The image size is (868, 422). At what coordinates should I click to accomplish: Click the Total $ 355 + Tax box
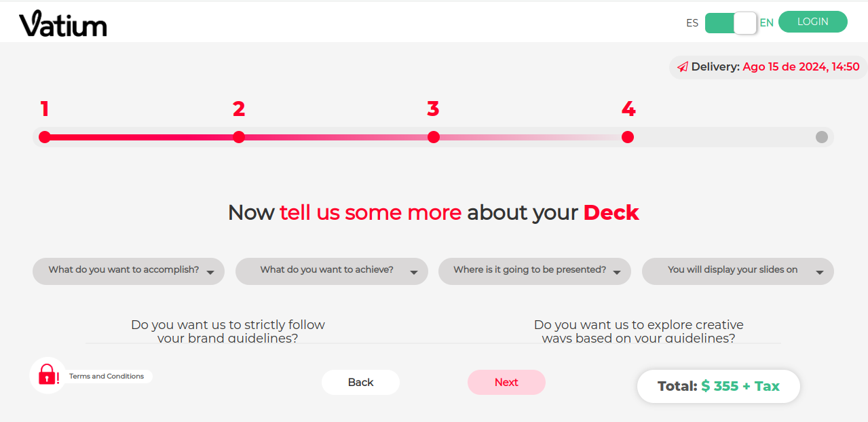[719, 386]
